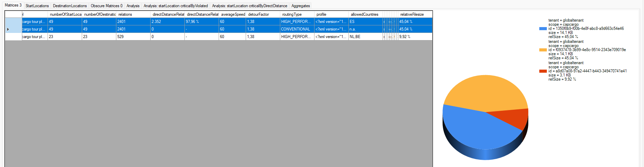Click the blue legend color swatch

(x=543, y=28)
